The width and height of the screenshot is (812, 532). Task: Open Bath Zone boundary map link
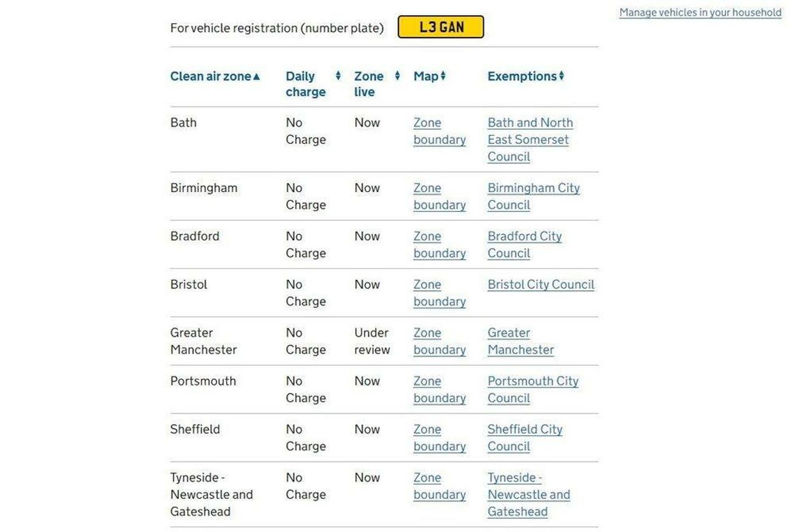click(x=439, y=131)
